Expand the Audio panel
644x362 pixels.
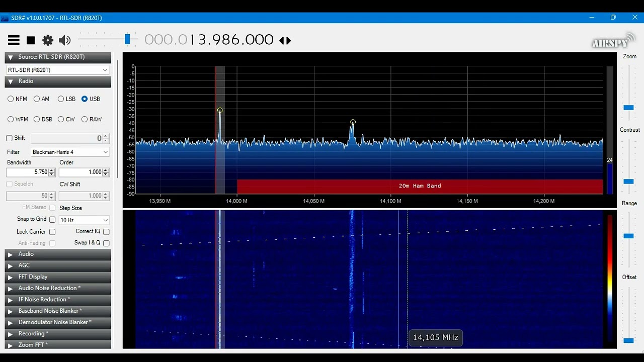(x=58, y=254)
